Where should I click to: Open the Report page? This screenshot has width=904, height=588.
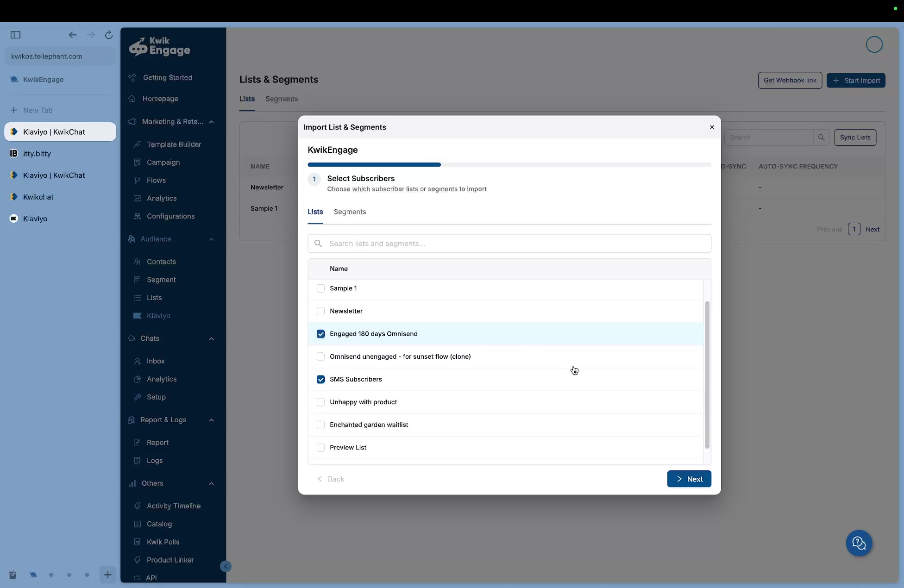click(x=157, y=443)
